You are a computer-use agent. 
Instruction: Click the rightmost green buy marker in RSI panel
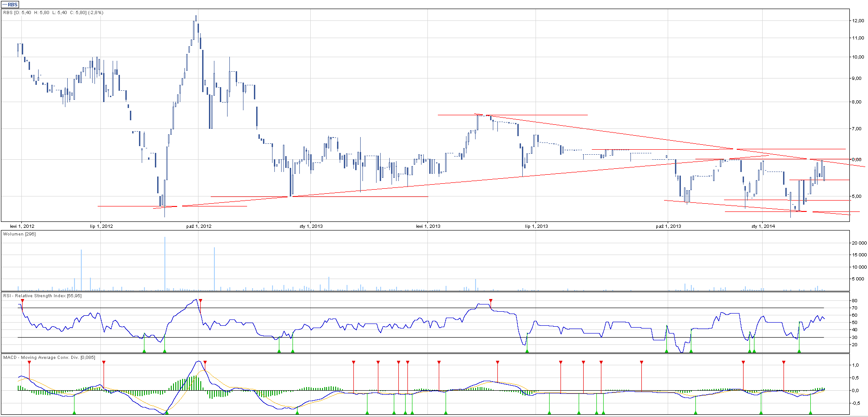coord(799,351)
